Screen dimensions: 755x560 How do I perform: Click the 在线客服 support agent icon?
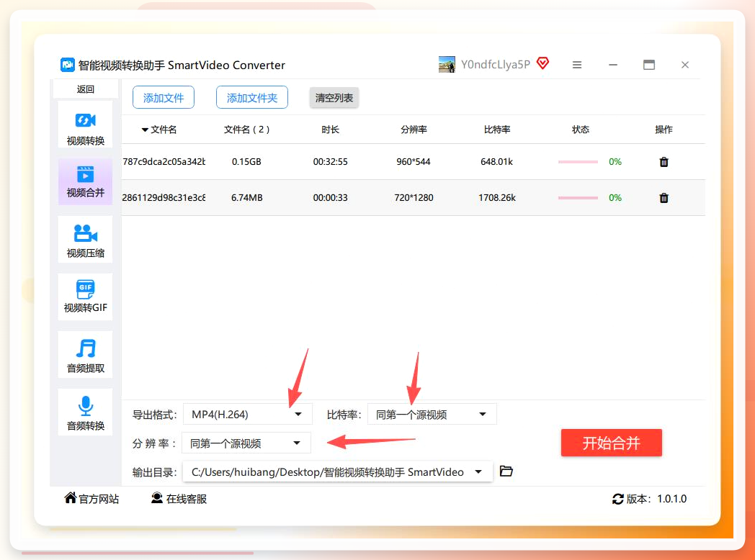[157, 498]
